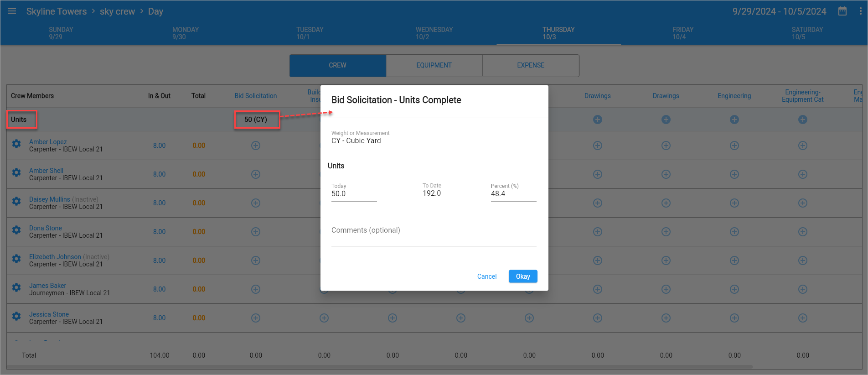Open settings gear for Amber Shell
Image resolution: width=868 pixels, height=375 pixels.
coord(16,173)
